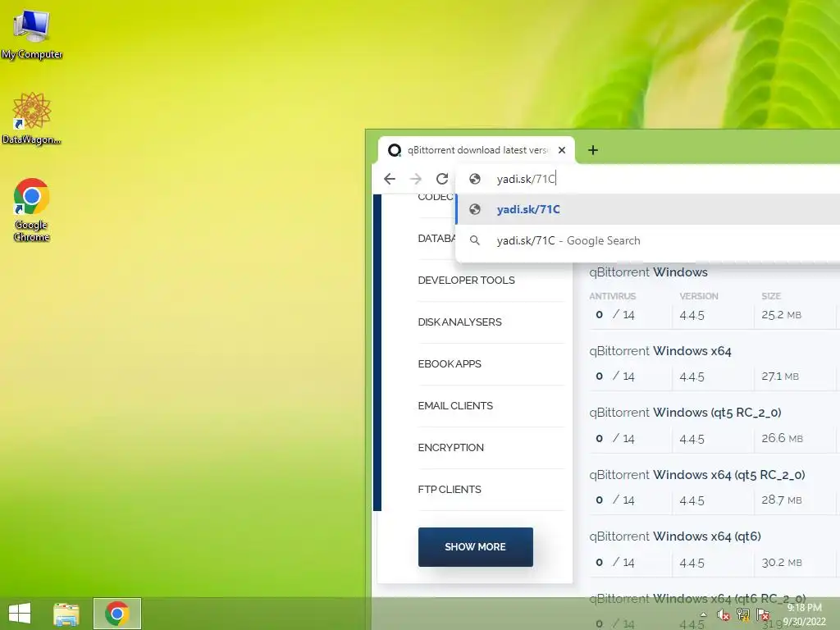
Task: Open the qBittorrent Windows x64 download link
Action: coord(660,351)
